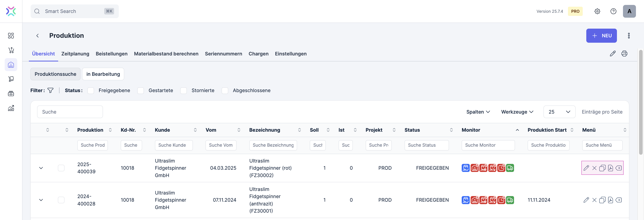Switch to the Zeitplanung tab

coord(75,54)
